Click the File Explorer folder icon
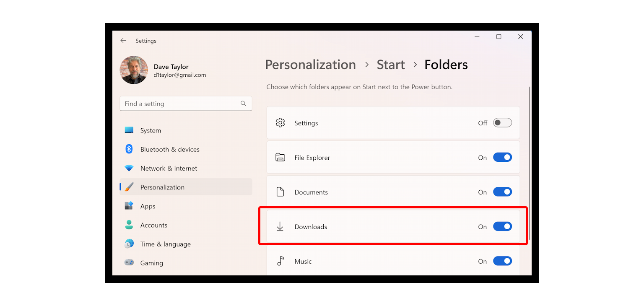 tap(280, 157)
